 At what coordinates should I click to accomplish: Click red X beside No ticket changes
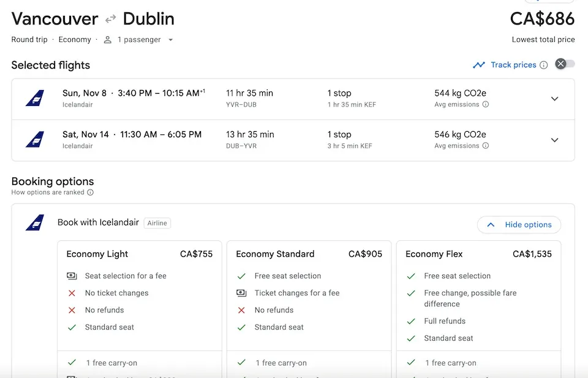pyautogui.click(x=72, y=293)
